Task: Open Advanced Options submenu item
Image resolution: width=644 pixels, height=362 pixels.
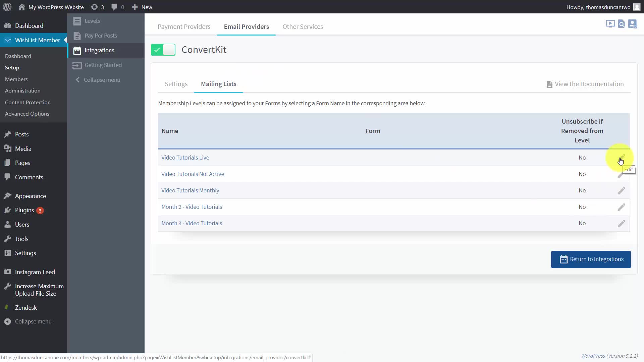Action: click(x=27, y=114)
